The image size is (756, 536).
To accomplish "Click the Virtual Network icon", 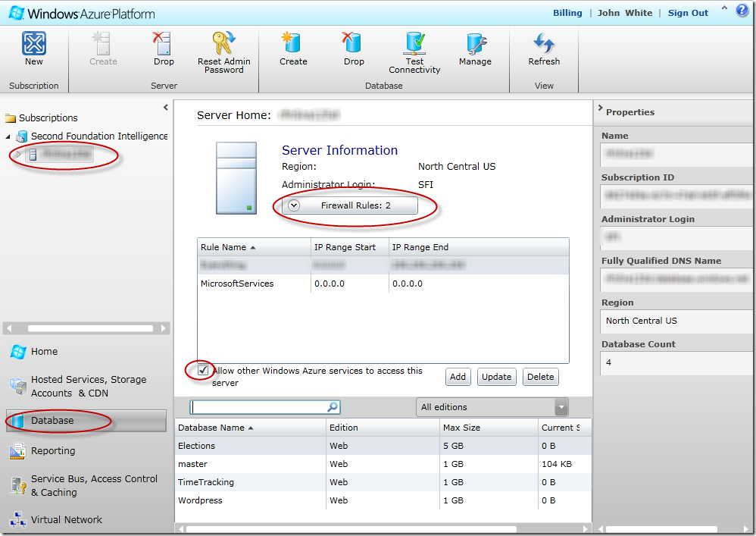I will (18, 520).
